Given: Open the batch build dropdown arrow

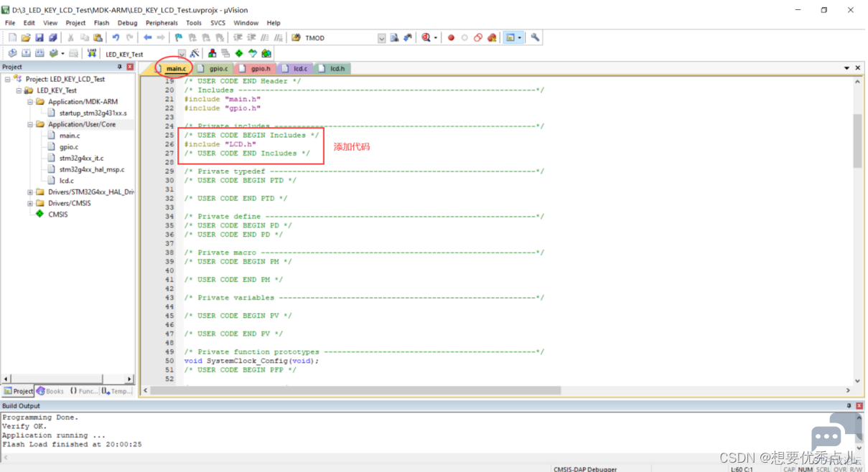Looking at the screenshot, I should [62, 53].
